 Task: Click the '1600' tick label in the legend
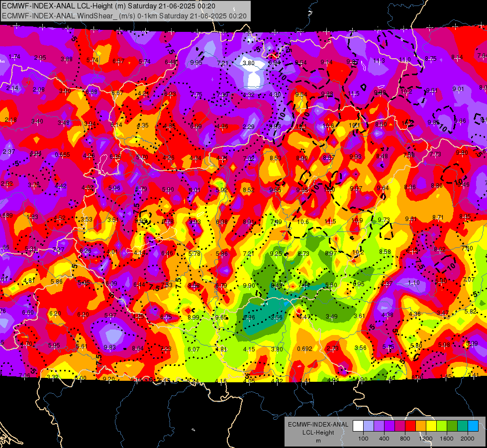pyautogui.click(x=447, y=439)
